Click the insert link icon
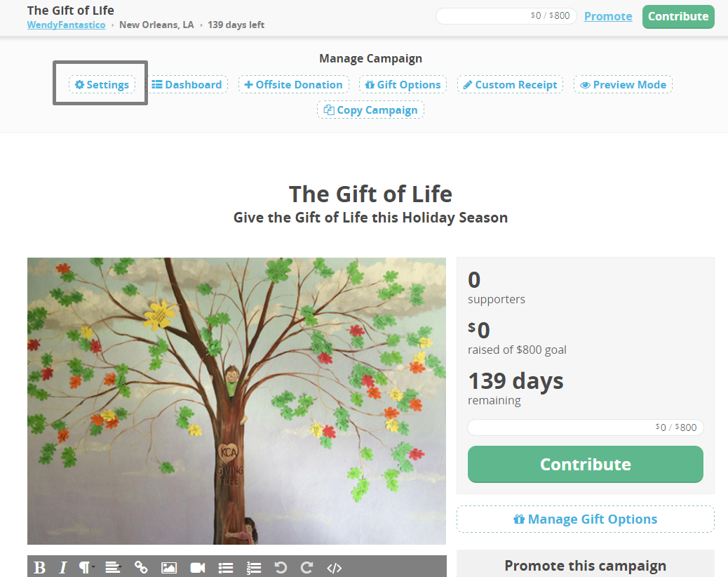Viewport: 728px width, 577px height. pos(141,567)
